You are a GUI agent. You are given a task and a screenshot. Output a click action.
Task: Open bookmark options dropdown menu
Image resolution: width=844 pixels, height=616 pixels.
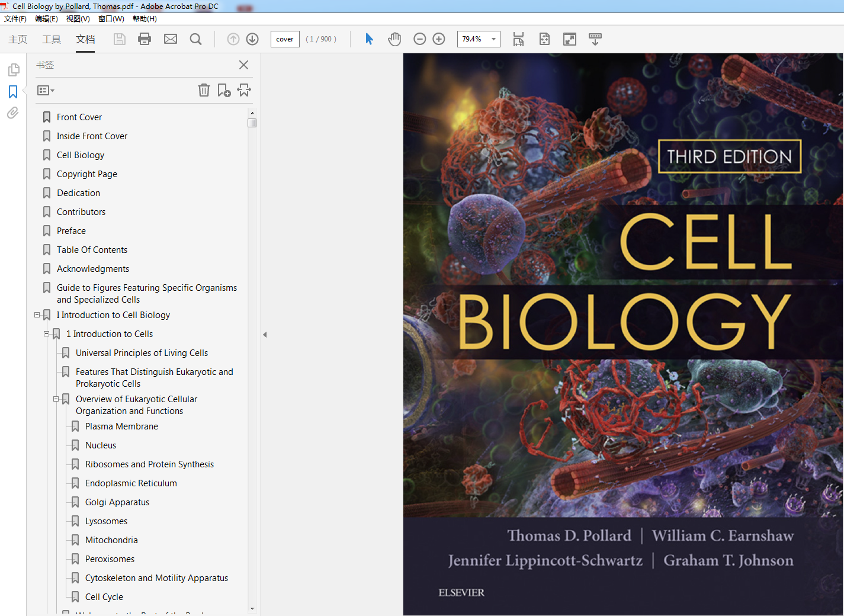(46, 91)
